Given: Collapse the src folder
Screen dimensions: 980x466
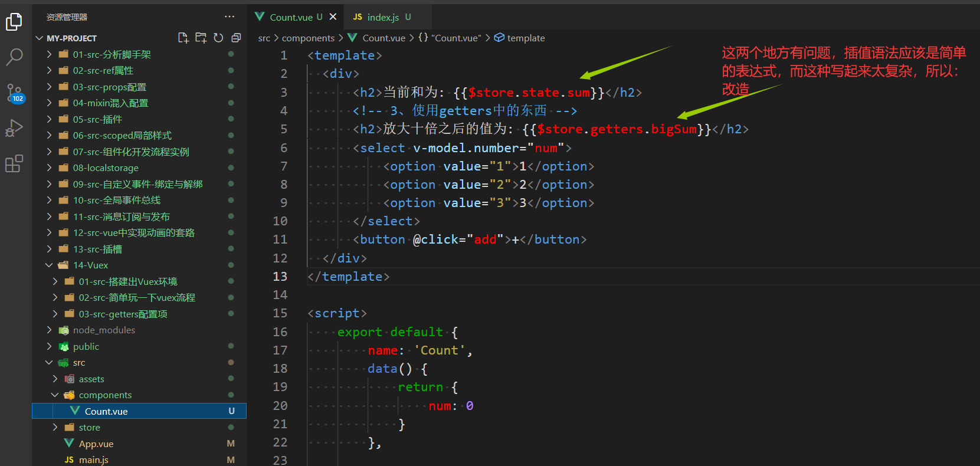Looking at the screenshot, I should point(49,362).
